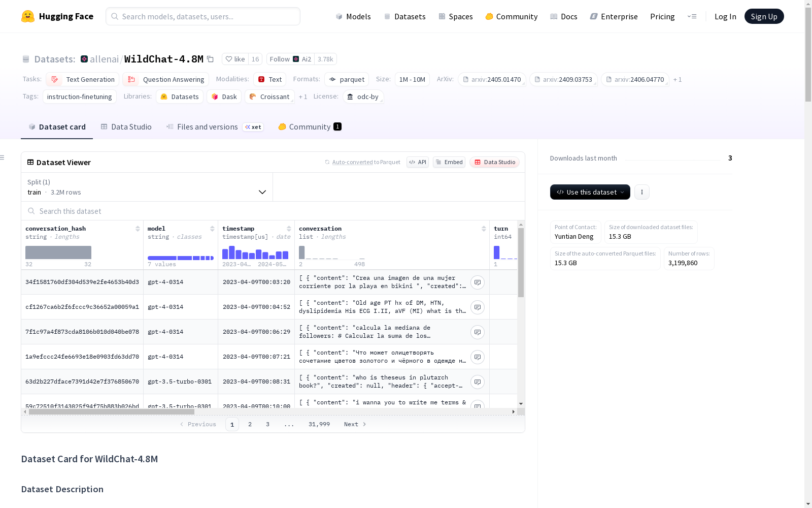Go to Spaces

(x=455, y=16)
